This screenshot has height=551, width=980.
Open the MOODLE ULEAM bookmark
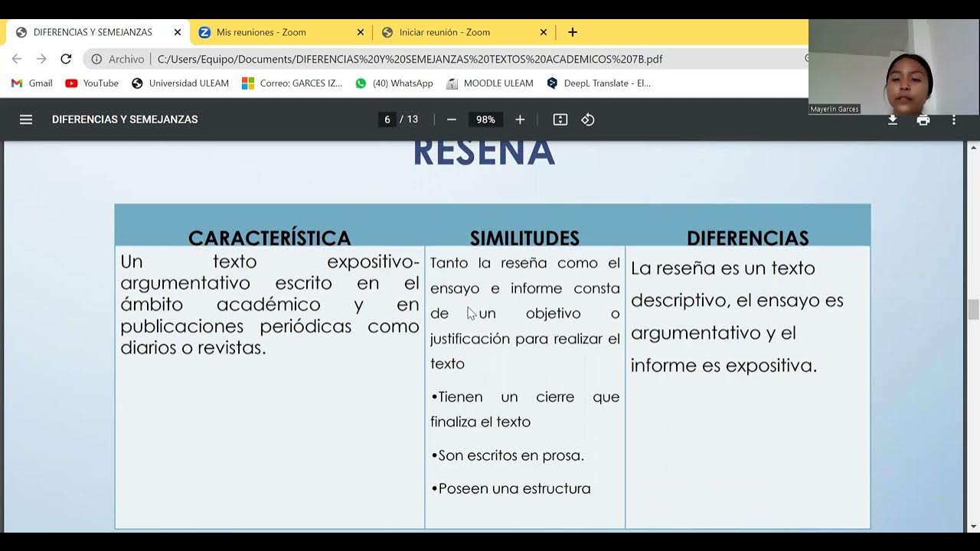[x=490, y=83]
